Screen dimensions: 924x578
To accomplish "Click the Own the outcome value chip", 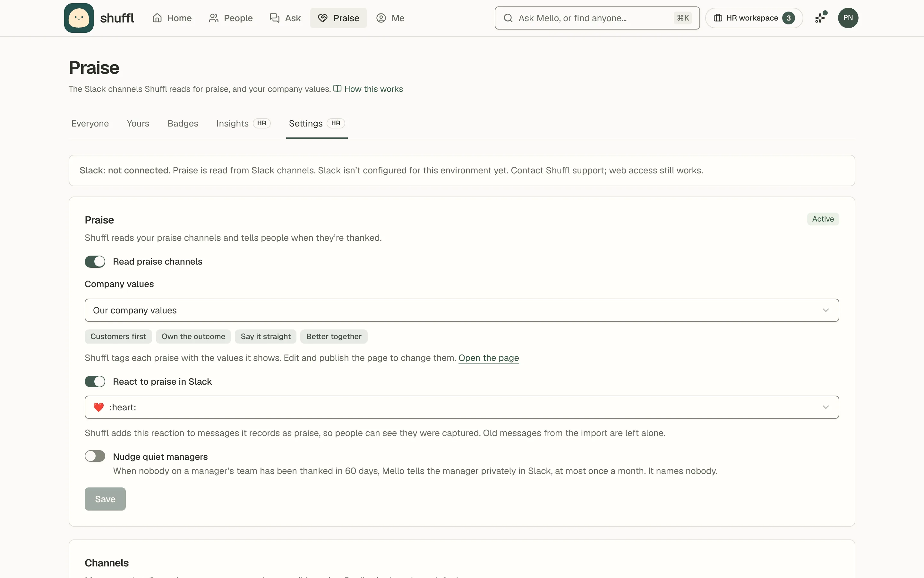I will [193, 337].
